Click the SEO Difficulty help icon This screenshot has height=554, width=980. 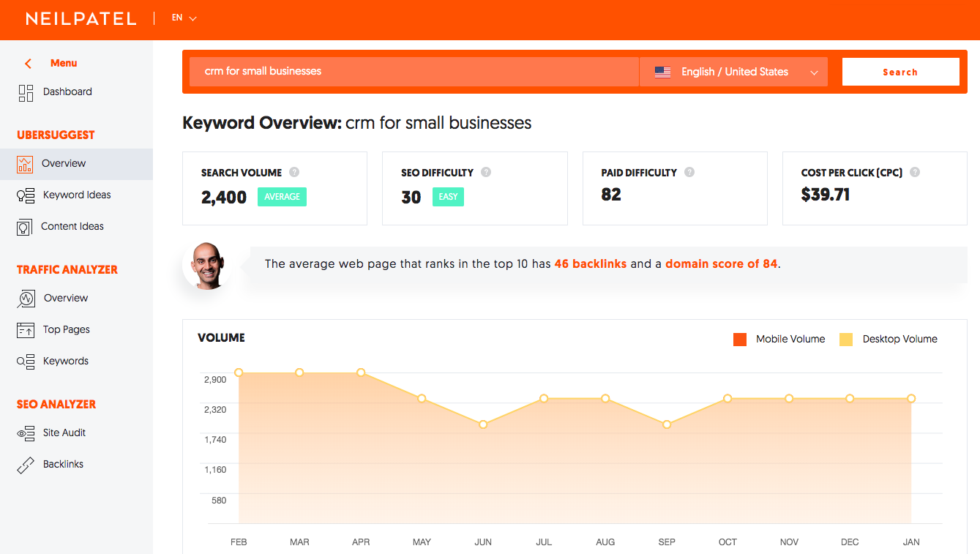coord(486,173)
